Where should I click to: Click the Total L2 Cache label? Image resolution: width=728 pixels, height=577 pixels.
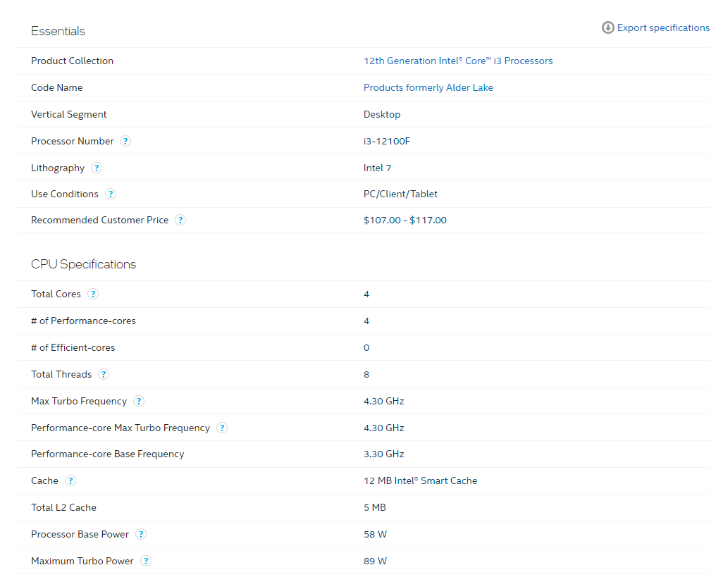click(63, 508)
